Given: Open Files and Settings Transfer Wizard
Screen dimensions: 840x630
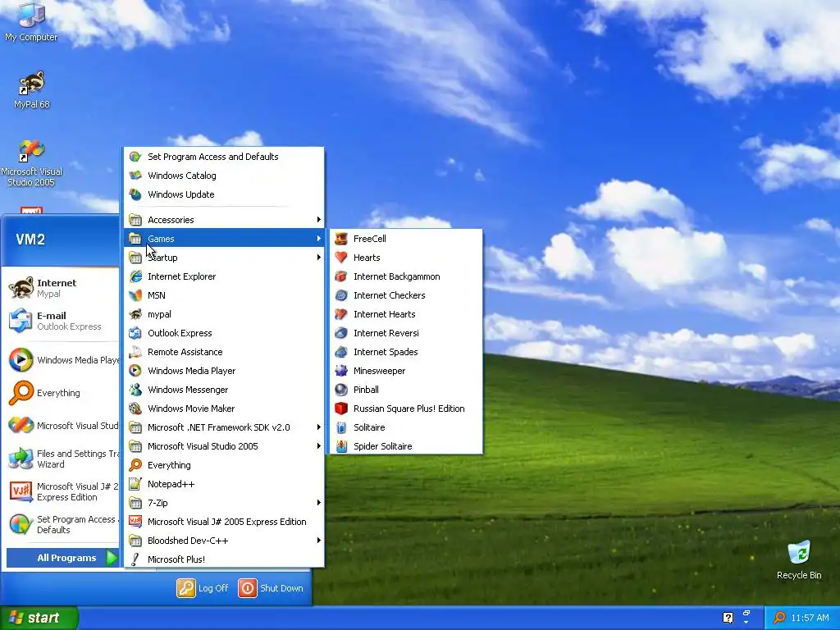Looking at the screenshot, I should 62,459.
